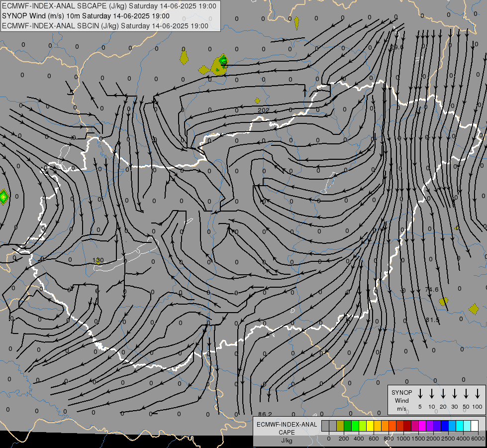Click the ECMWF-INDEX-ANAL SBCAPE title line

(x=109, y=6)
